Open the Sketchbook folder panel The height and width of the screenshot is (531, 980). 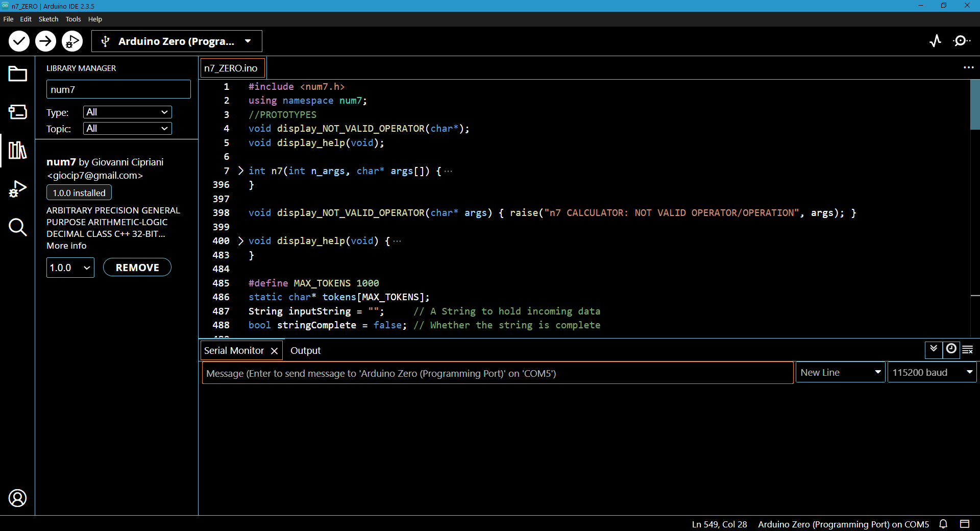pos(17,74)
